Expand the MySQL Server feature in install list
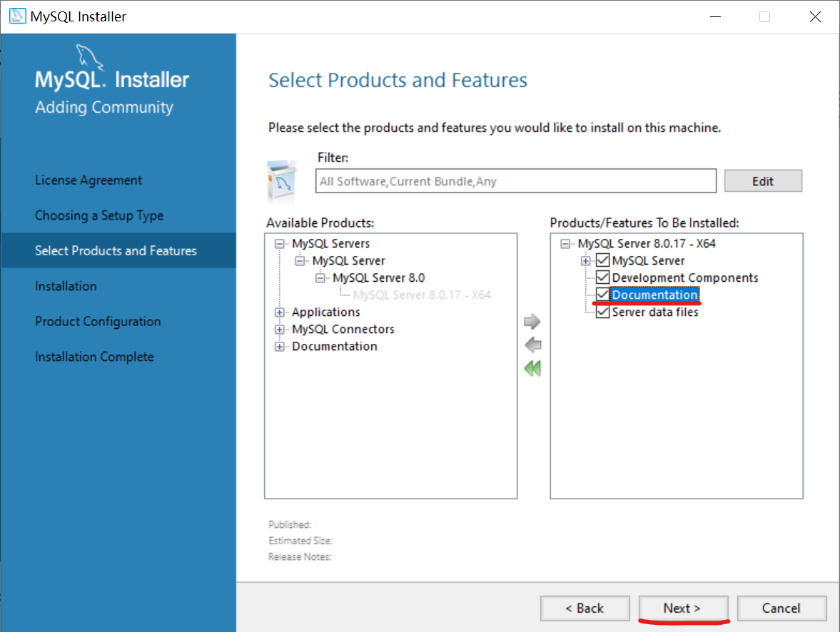 pyautogui.click(x=585, y=261)
